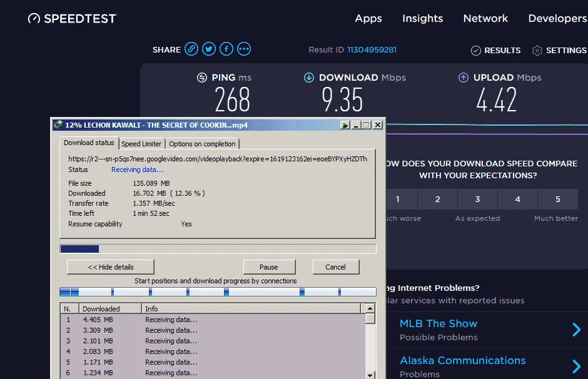Share result on Twitter
Image resolution: width=588 pixels, height=379 pixels.
pos(209,49)
